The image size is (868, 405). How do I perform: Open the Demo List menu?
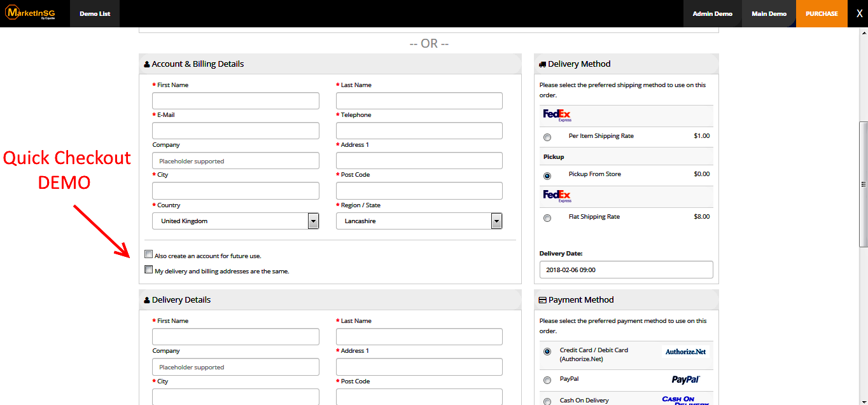(x=95, y=13)
